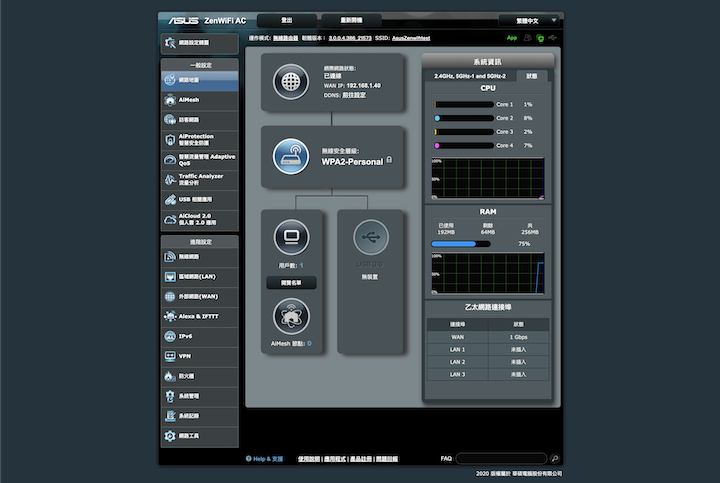The height and width of the screenshot is (483, 720).
Task: Switch to the 2.4GHz, 5GHz-1 and 5GHz-2 tab
Action: click(x=470, y=76)
